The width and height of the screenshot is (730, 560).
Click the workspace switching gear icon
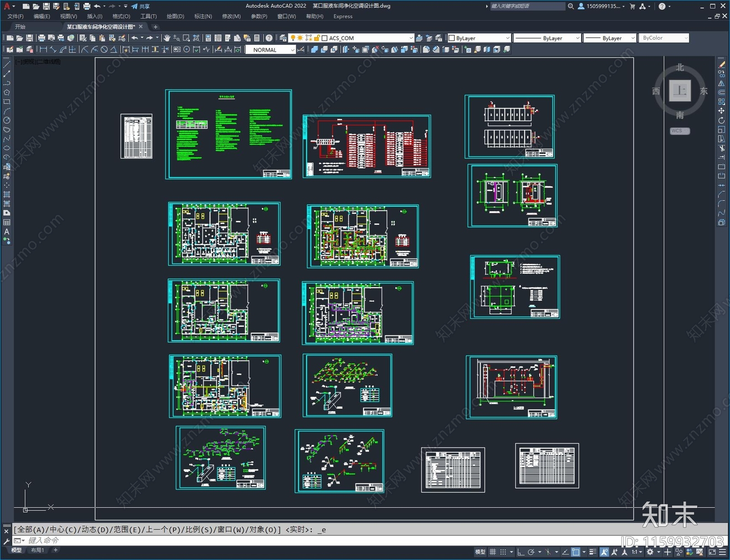[x=650, y=552]
